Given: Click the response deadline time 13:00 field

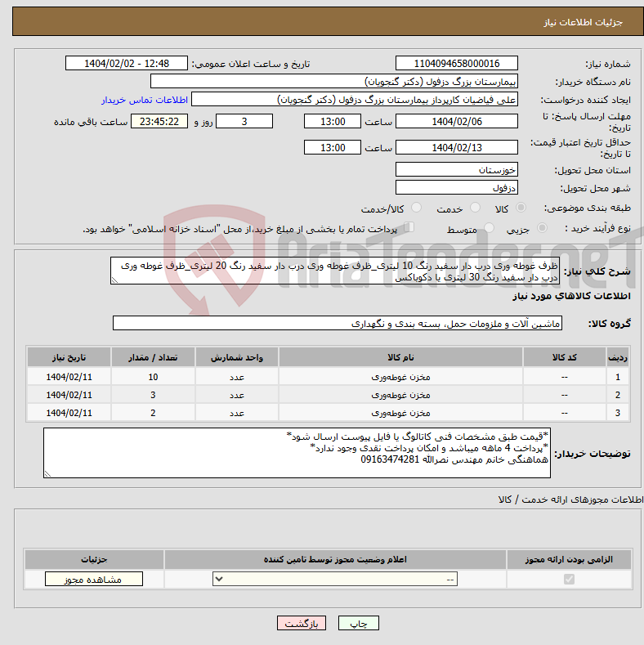Looking at the screenshot, I should coord(333,121).
